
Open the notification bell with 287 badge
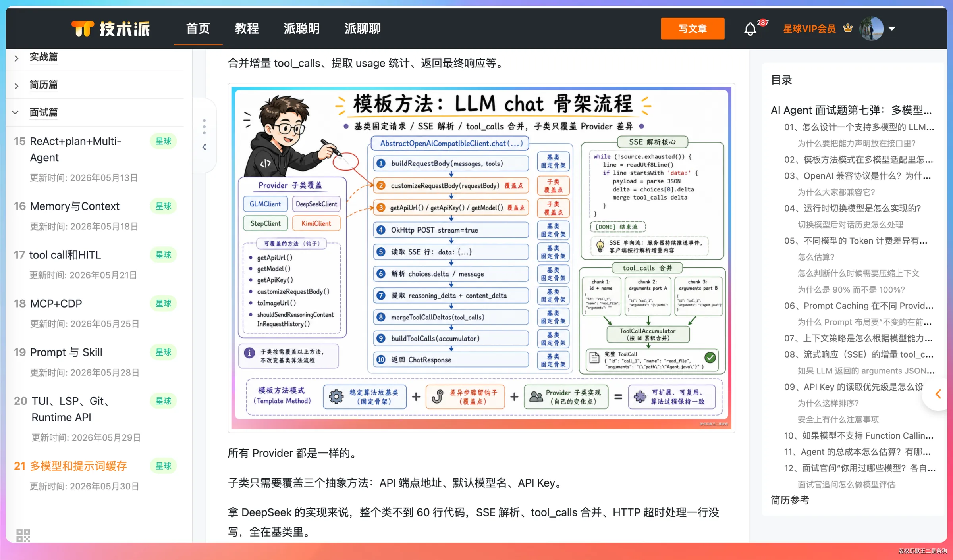pos(750,29)
